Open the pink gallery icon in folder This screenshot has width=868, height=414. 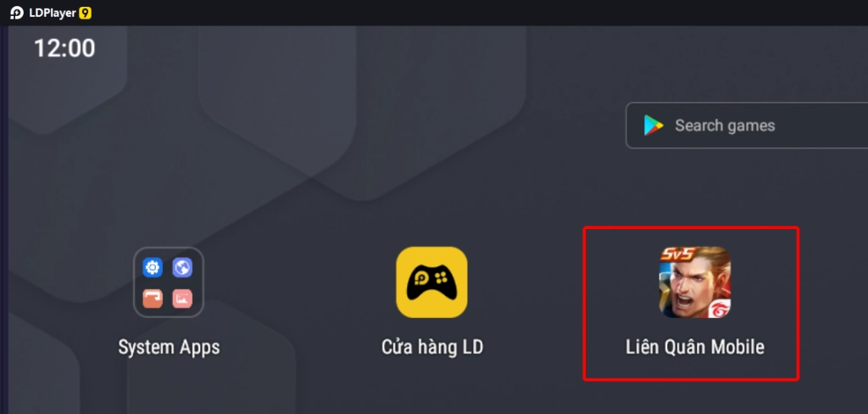coord(182,298)
